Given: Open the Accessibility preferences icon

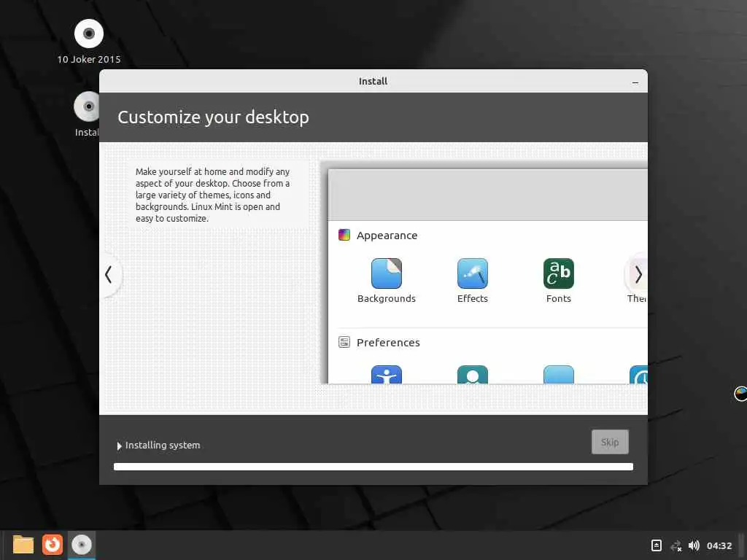Looking at the screenshot, I should click(x=387, y=374).
